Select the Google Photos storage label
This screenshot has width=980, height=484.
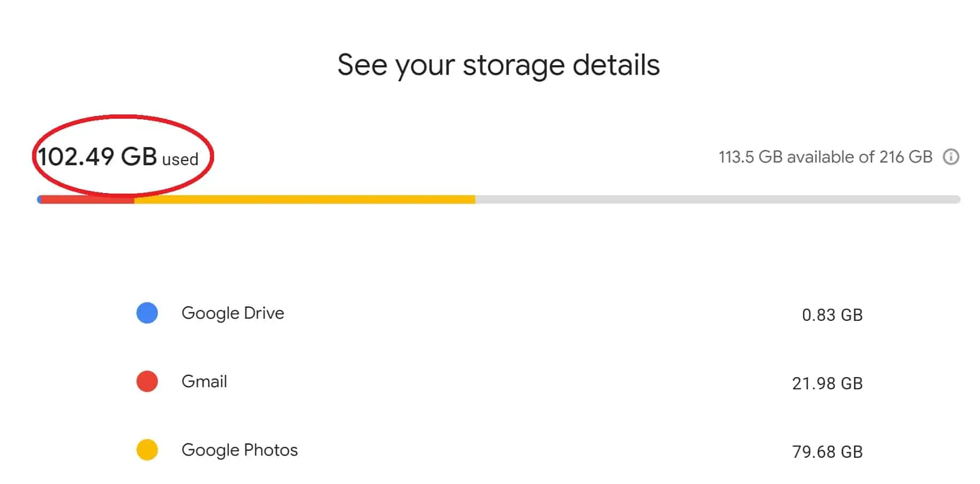click(x=239, y=450)
